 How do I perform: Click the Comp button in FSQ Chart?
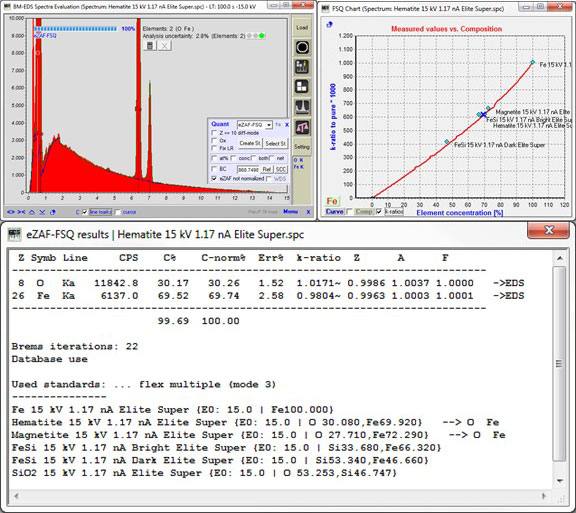click(364, 212)
